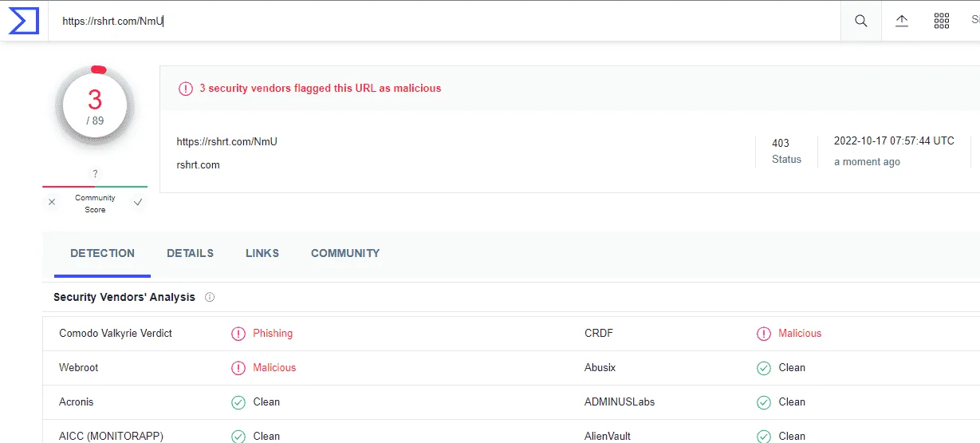Click the URL search input field
This screenshot has width=980, height=443.
[445, 22]
